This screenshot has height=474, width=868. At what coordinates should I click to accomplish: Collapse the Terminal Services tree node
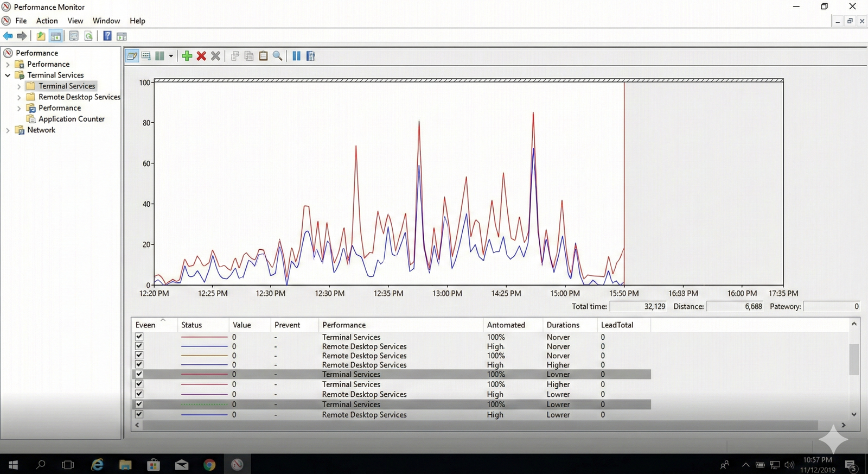point(8,75)
